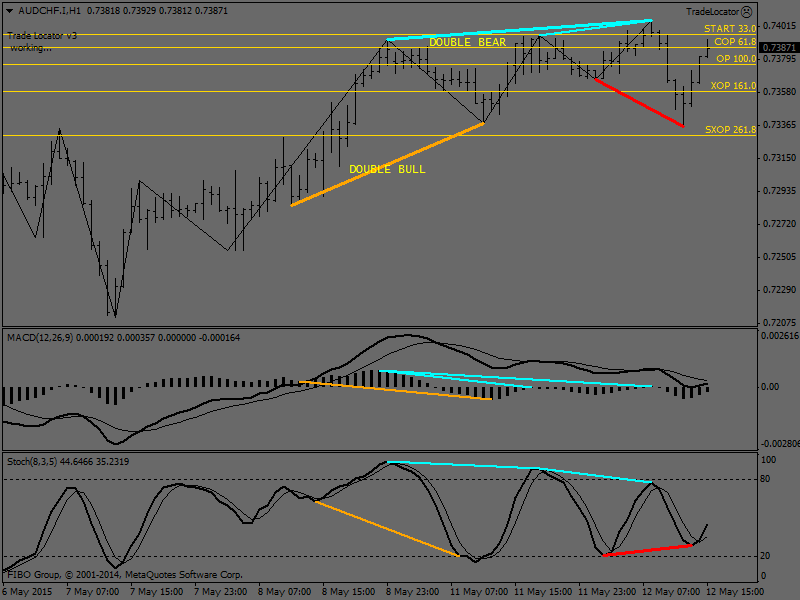Click the 'working...' status text
The image size is (800, 600).
tap(31, 48)
